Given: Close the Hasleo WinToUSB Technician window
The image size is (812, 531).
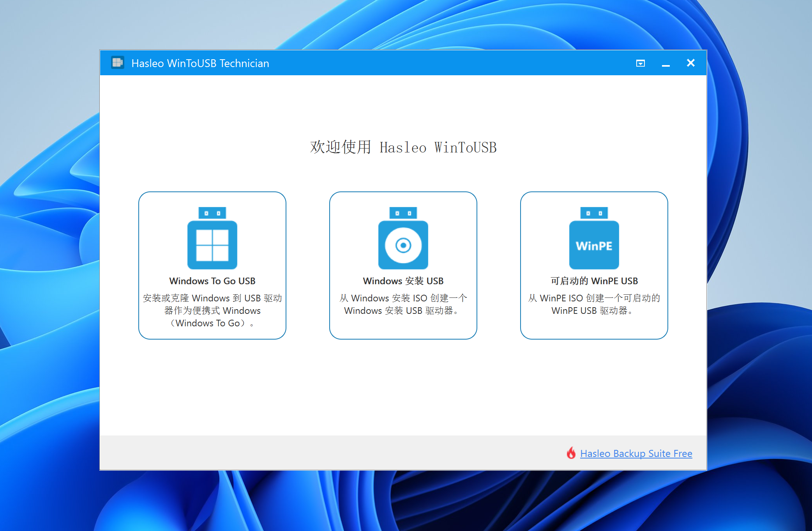Looking at the screenshot, I should [691, 63].
